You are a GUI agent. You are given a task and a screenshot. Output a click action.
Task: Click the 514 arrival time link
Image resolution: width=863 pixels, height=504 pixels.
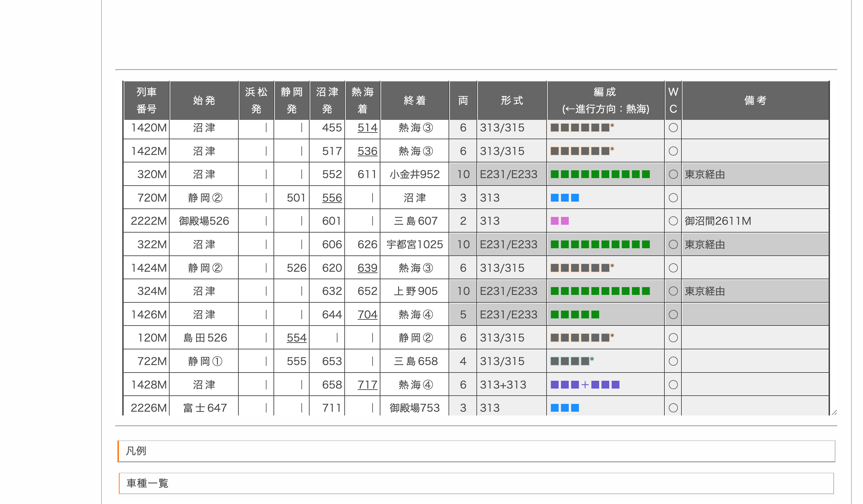[367, 128]
